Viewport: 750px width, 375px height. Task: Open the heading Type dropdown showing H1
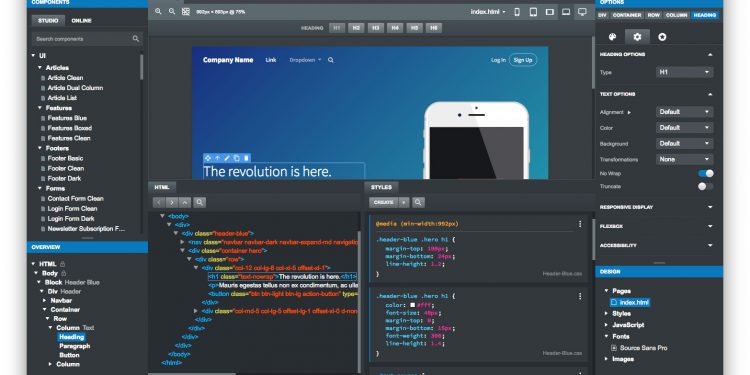684,72
